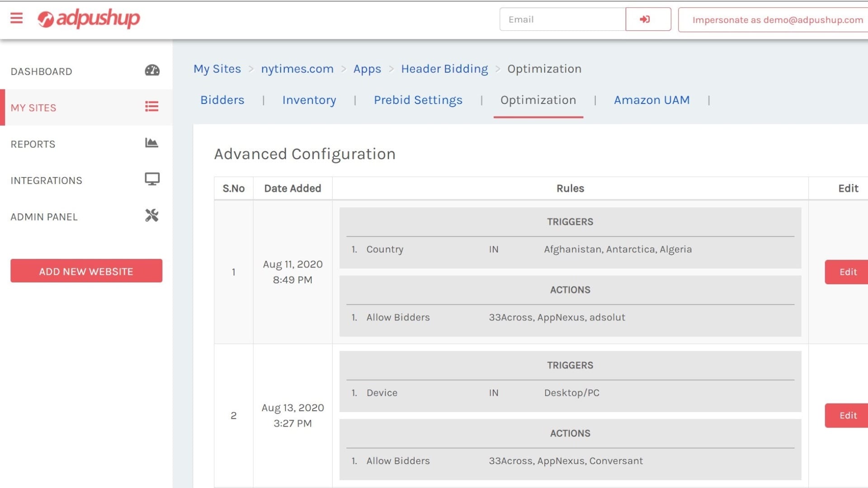Switch to the Inventory tab

click(x=309, y=100)
